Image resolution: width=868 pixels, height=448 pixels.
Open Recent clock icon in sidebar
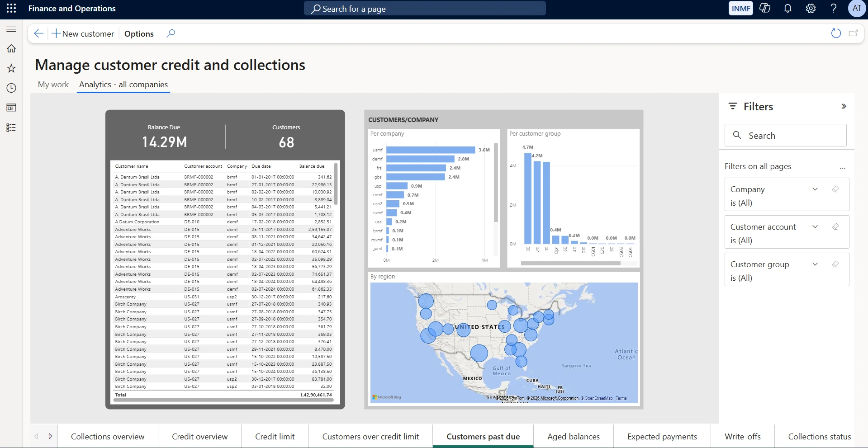click(x=11, y=88)
